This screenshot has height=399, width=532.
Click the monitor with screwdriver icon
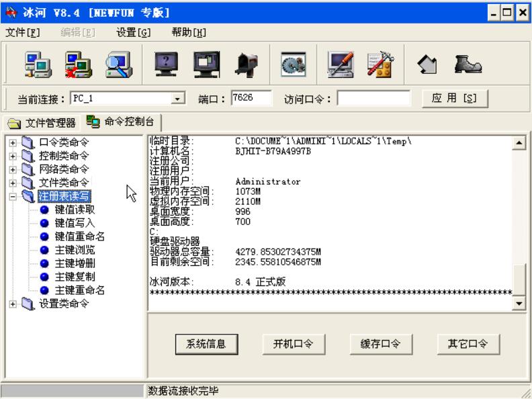341,64
